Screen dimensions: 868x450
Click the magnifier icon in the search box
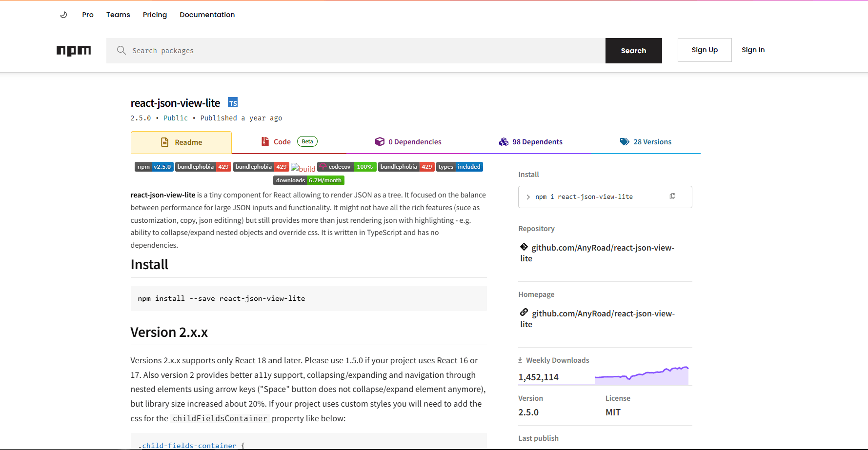(x=121, y=50)
